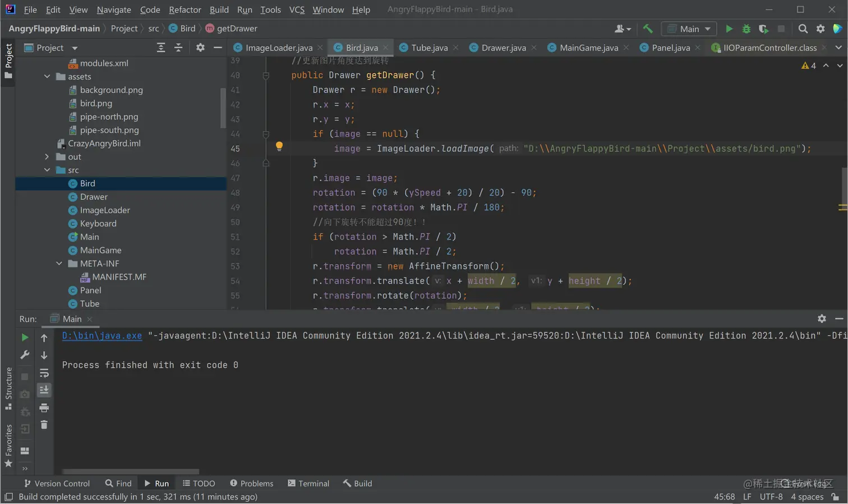848x504 pixels.
Task: Click the console horizontal scrollbar
Action: [x=131, y=471]
